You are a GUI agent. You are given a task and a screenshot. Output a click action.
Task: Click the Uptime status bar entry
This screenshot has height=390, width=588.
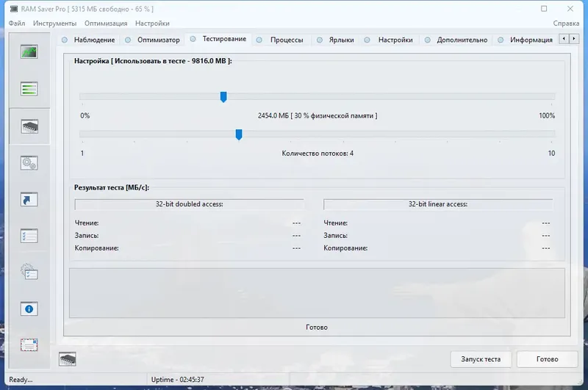click(x=177, y=380)
